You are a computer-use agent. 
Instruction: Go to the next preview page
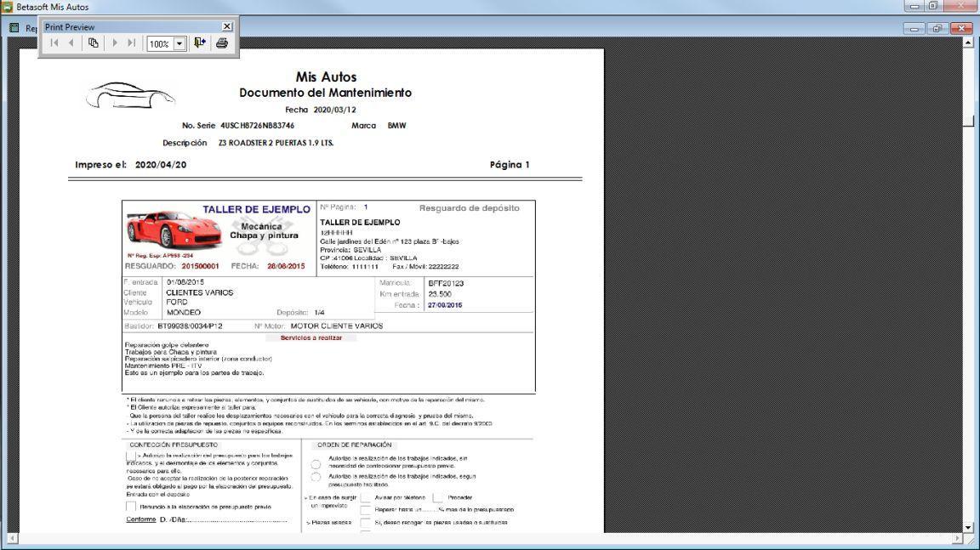114,43
